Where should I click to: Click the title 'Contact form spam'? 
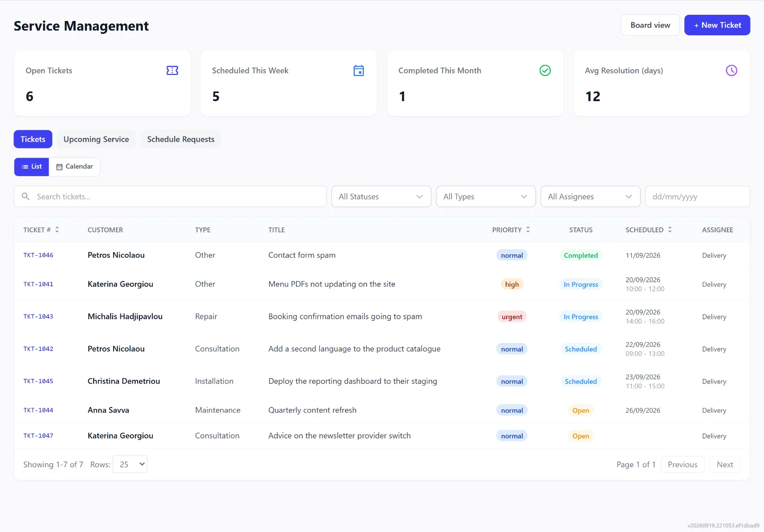(x=302, y=255)
